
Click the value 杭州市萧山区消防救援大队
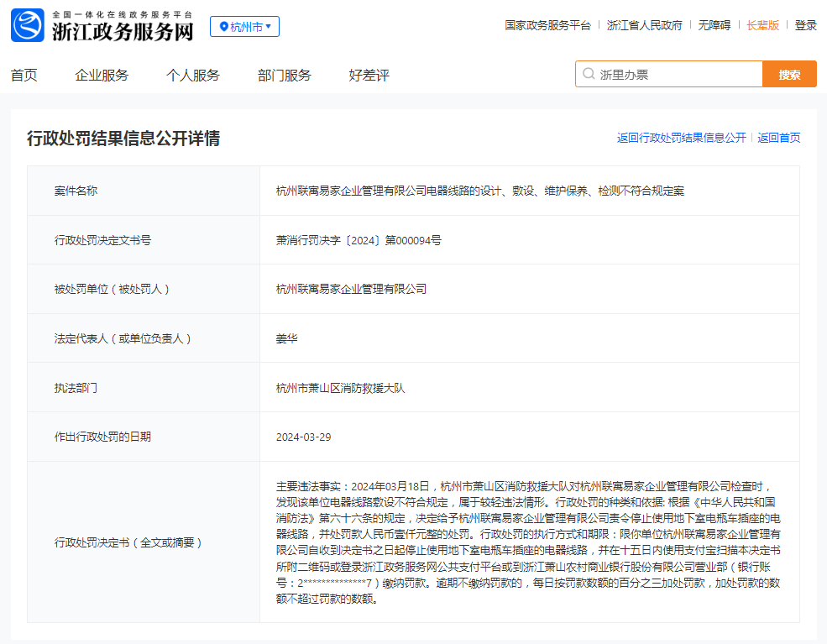pos(341,388)
